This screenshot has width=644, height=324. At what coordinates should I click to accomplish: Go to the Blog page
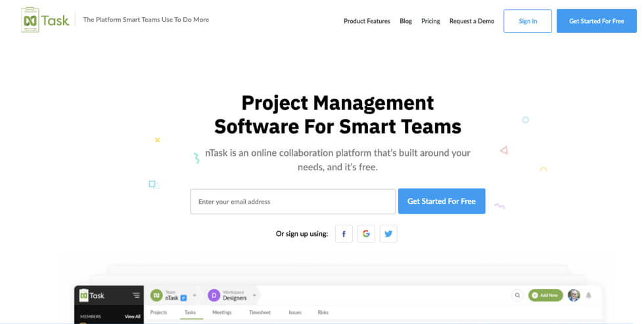406,21
